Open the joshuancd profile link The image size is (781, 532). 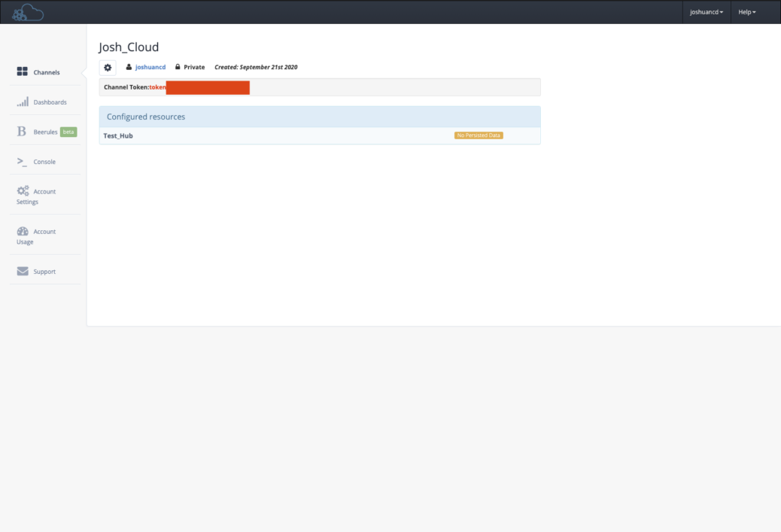151,67
